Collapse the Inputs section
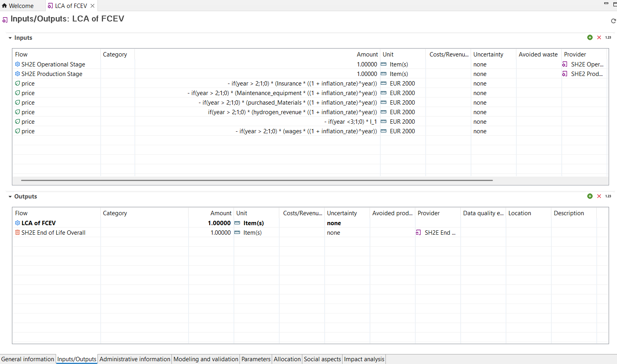 pyautogui.click(x=10, y=38)
